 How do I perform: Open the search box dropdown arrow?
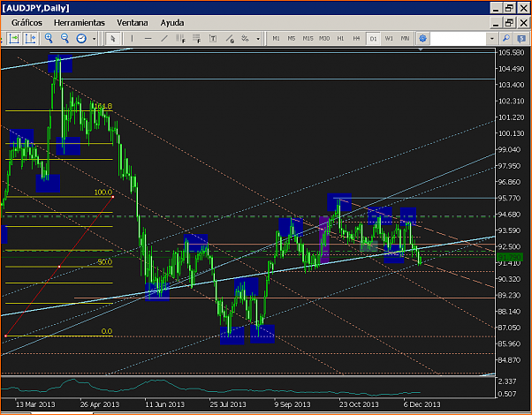click(x=492, y=39)
